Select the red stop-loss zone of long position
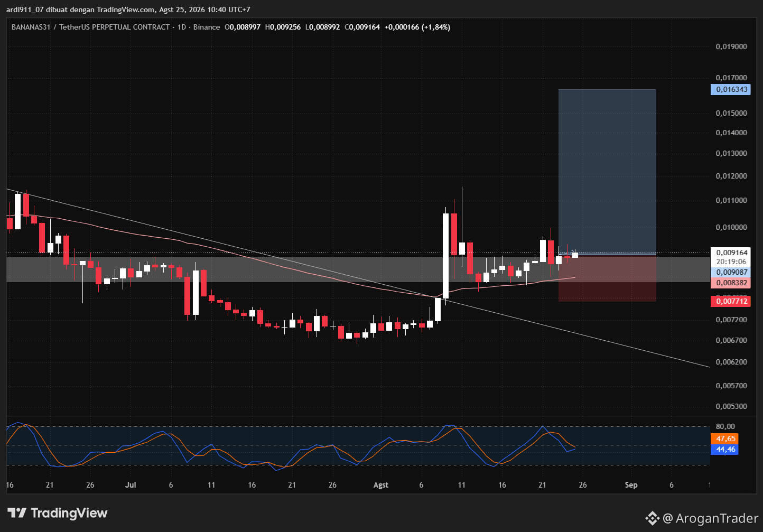This screenshot has width=763, height=532. (607, 278)
